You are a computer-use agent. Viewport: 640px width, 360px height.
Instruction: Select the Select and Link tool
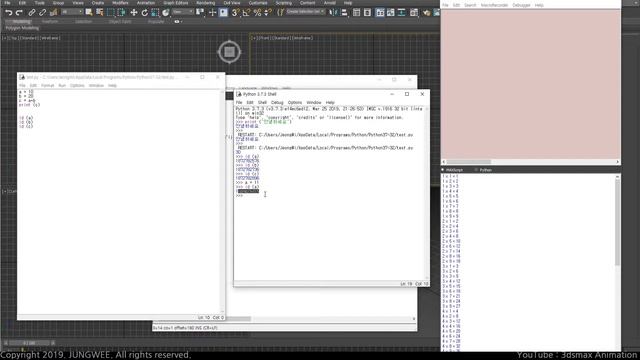pos(31,13)
